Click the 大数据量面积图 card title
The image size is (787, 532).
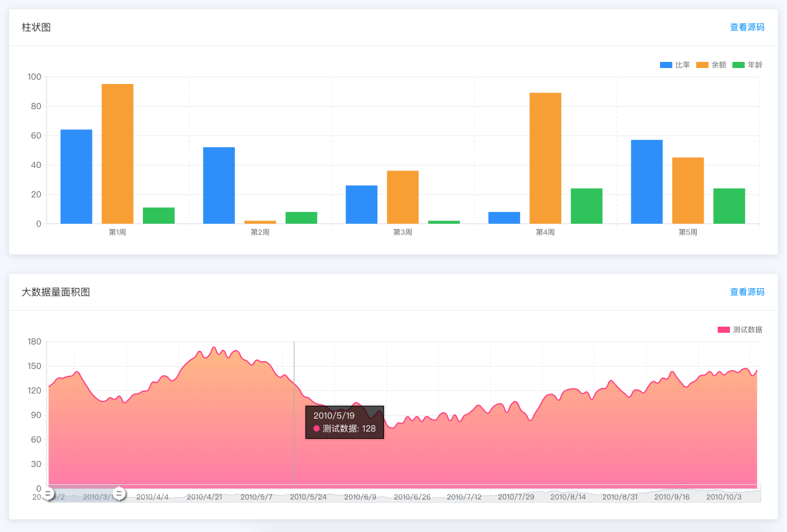(56, 292)
